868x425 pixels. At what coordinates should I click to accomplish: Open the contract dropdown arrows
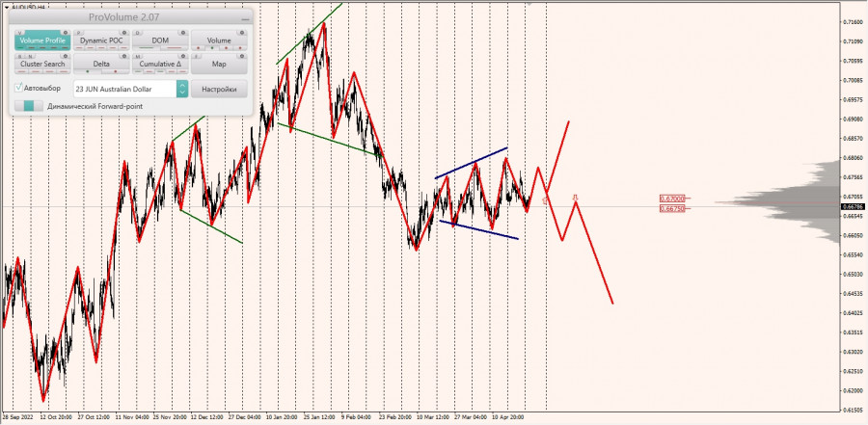pyautogui.click(x=182, y=89)
